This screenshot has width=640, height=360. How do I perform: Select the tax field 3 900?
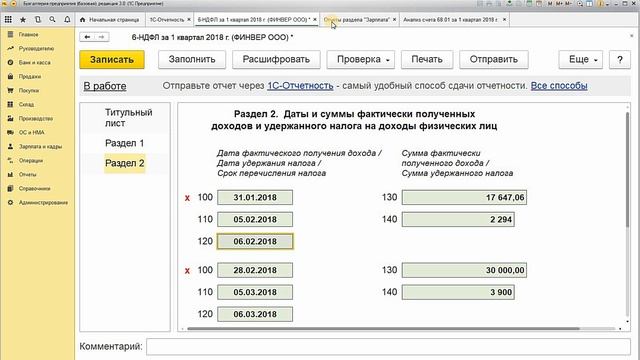coord(458,292)
